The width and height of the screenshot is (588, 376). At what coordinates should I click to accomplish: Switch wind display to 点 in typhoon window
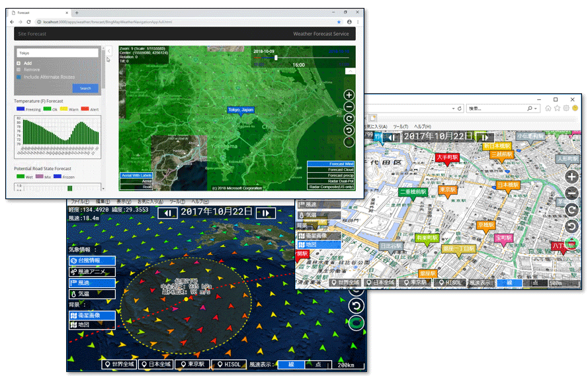317,365
